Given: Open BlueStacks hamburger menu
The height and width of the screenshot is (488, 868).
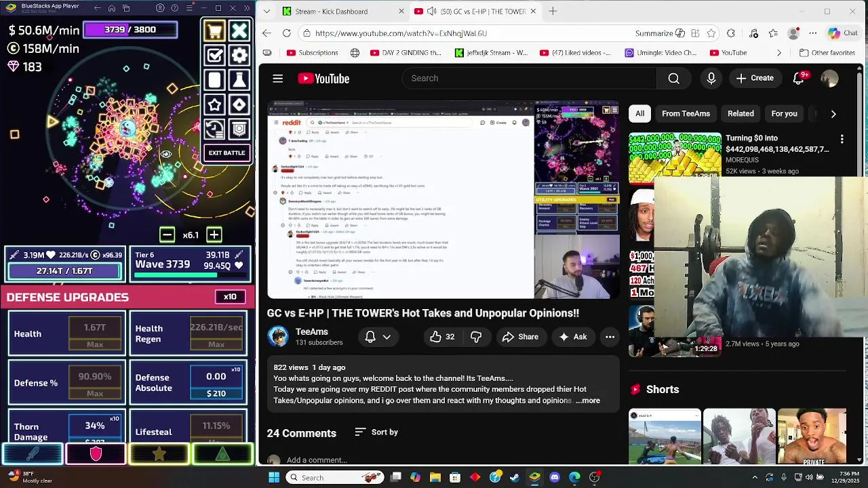Looking at the screenshot, I should (x=190, y=8).
